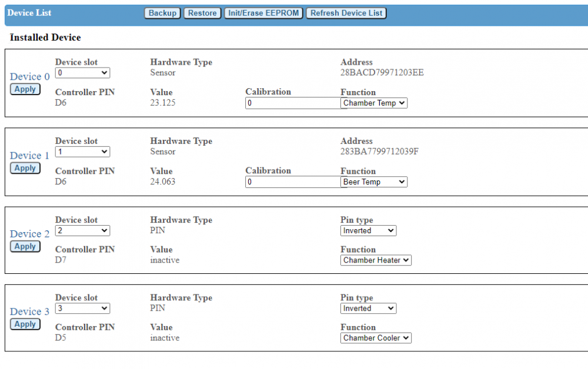588x369 pixels.
Task: Change Chamber Cooler function selection
Action: 376,338
